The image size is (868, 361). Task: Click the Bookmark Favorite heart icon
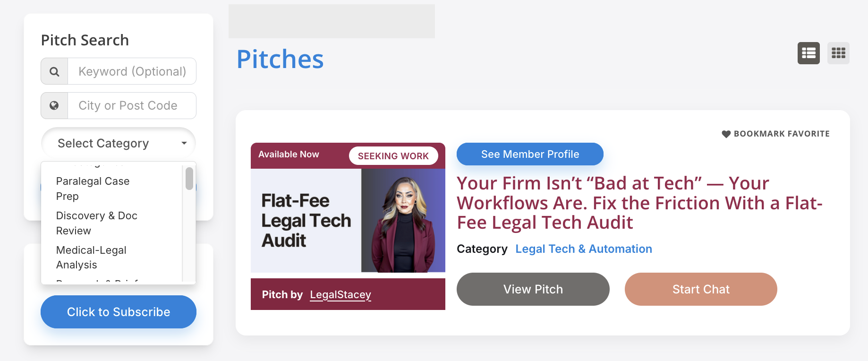726,134
